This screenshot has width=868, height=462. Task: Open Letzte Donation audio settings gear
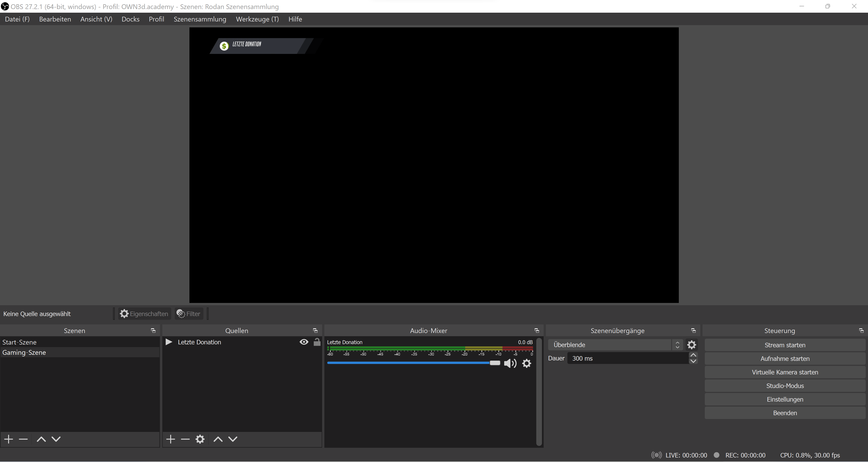click(x=527, y=363)
